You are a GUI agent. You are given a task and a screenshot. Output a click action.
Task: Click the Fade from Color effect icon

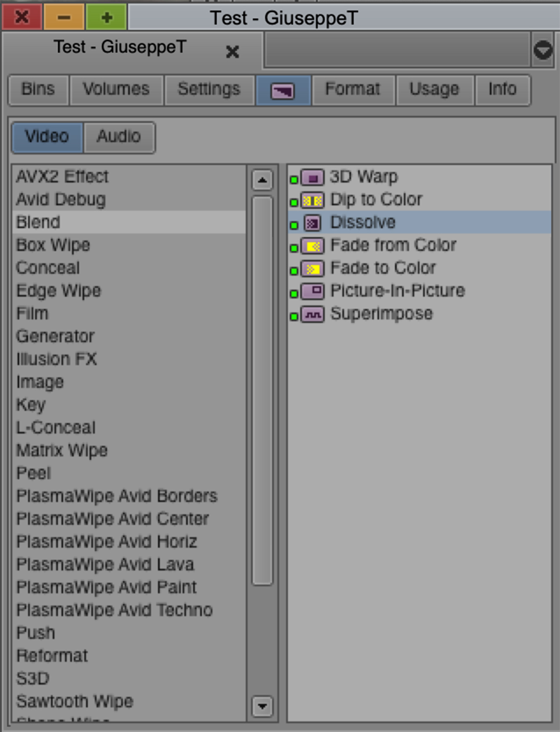312,246
